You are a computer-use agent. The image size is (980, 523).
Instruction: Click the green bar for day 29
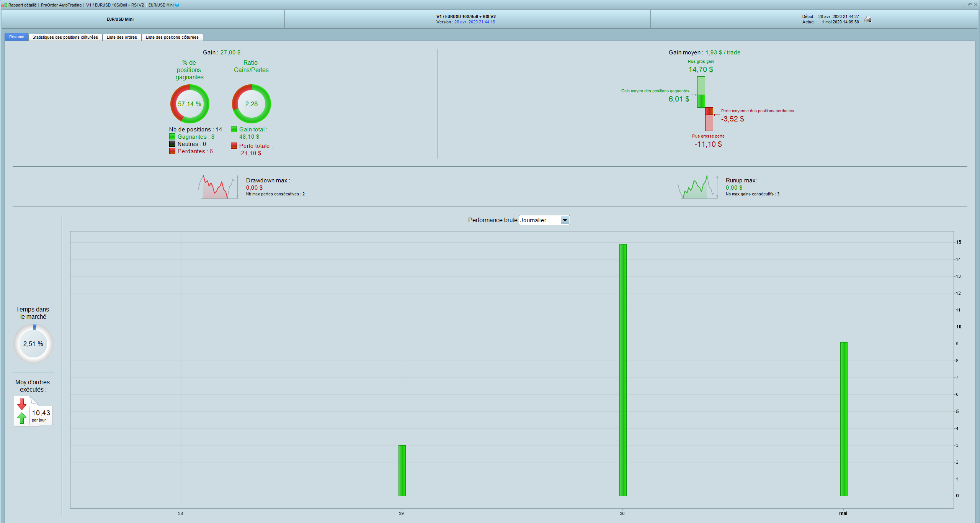(402, 470)
